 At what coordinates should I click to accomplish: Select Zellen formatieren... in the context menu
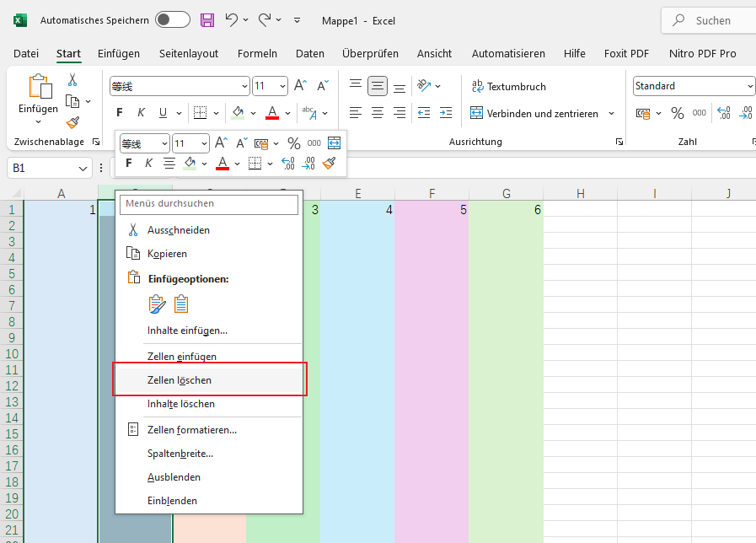[209, 430]
